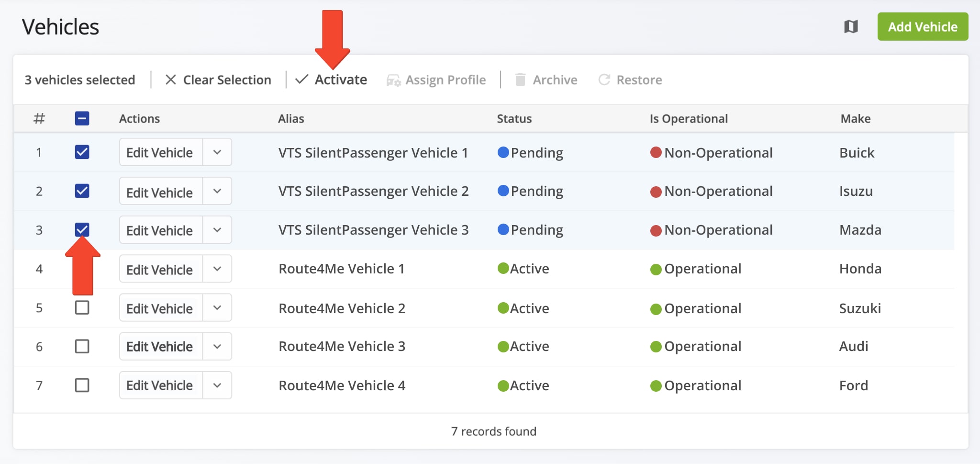Screen dimensions: 980x464
Task: Select 'Route4Me Vehicle 2' alias
Action: click(x=342, y=308)
